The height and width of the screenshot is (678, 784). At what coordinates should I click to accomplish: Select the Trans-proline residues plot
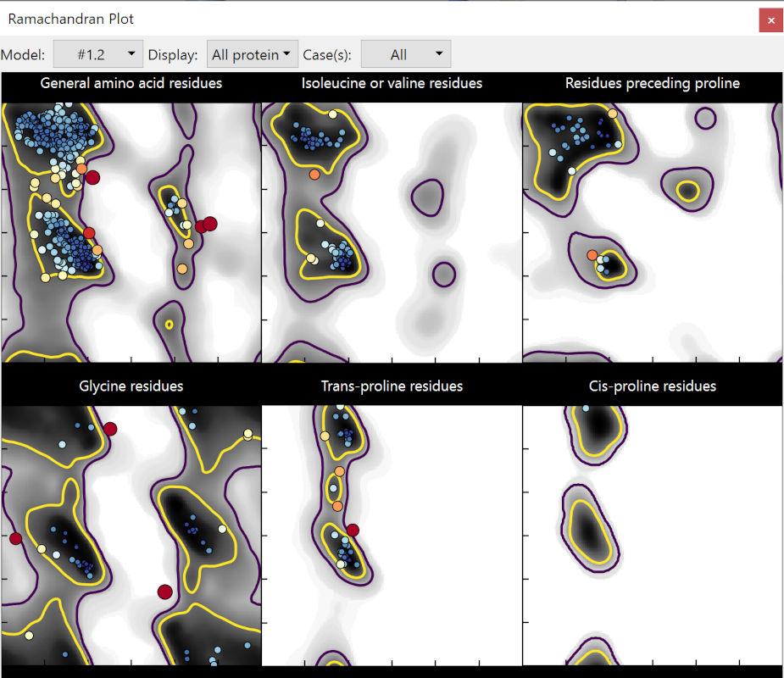click(x=392, y=535)
